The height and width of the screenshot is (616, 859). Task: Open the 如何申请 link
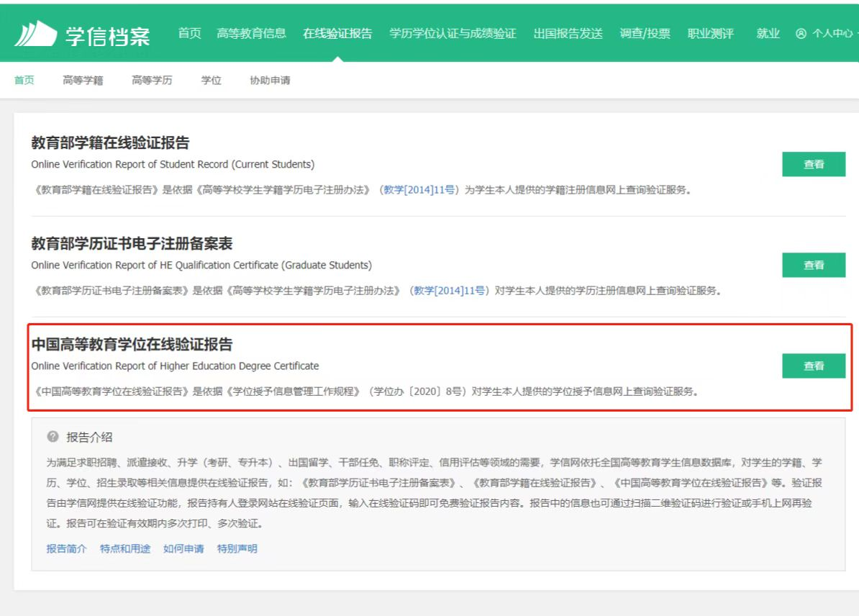coord(183,548)
